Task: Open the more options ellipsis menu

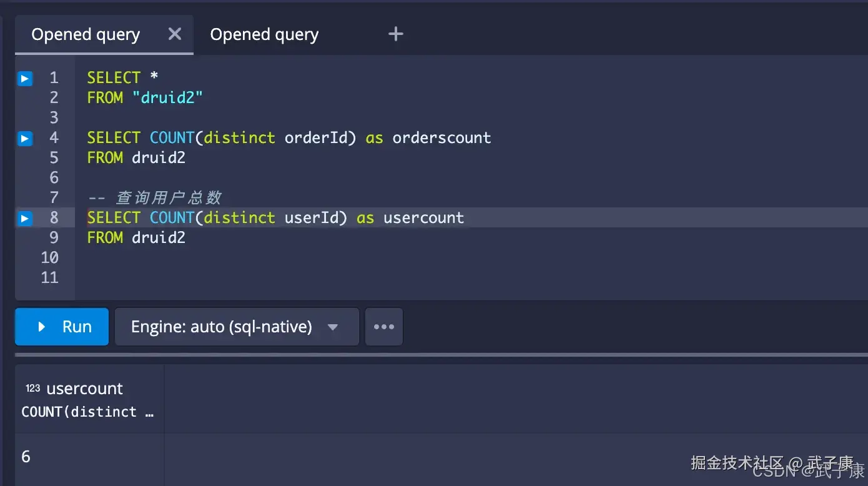Action: tap(383, 327)
